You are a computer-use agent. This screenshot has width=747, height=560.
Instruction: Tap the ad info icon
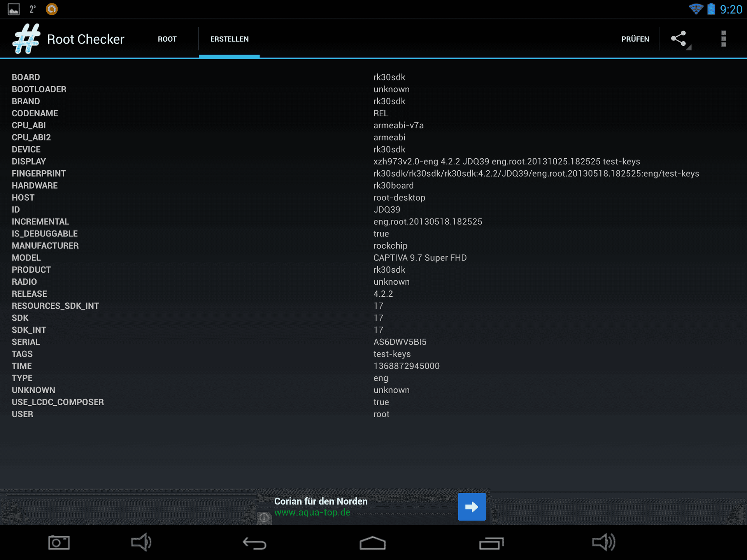click(x=264, y=518)
